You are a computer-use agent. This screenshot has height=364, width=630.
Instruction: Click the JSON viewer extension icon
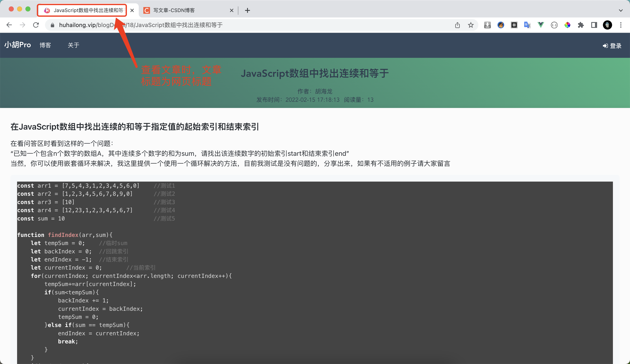(x=554, y=25)
